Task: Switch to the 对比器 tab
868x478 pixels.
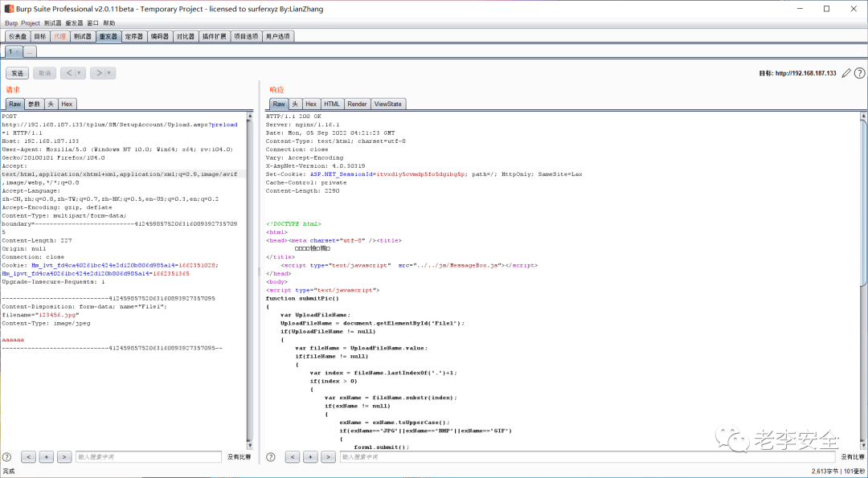Action: click(x=186, y=36)
